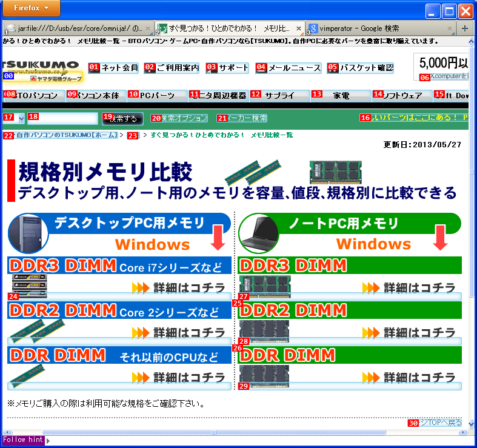The image size is (477, 448).
Task: Click the yellow scrolling パーツ promo text
Action: 414,118
